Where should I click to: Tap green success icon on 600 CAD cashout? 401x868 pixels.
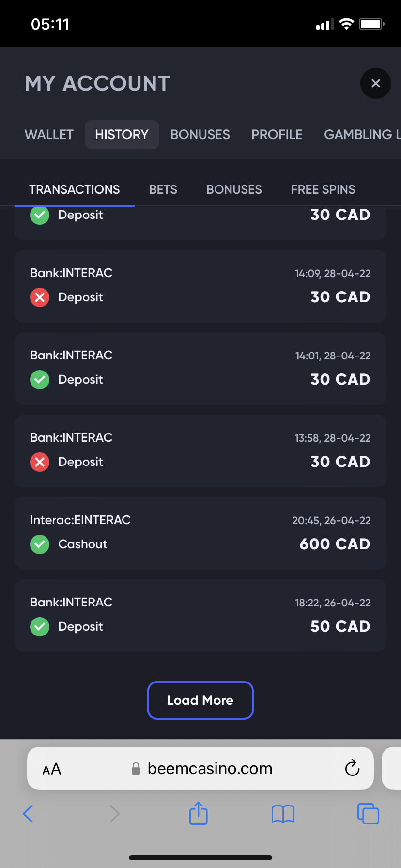[40, 544]
